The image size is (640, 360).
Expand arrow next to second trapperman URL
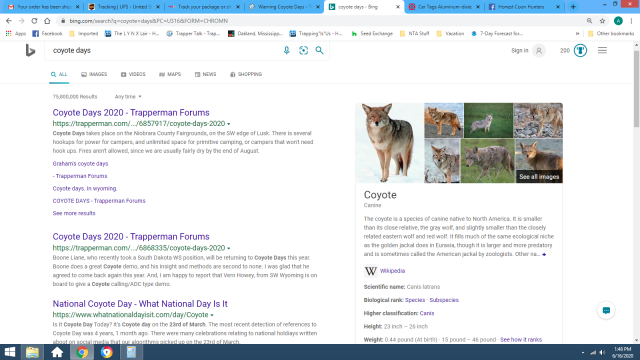click(x=229, y=248)
